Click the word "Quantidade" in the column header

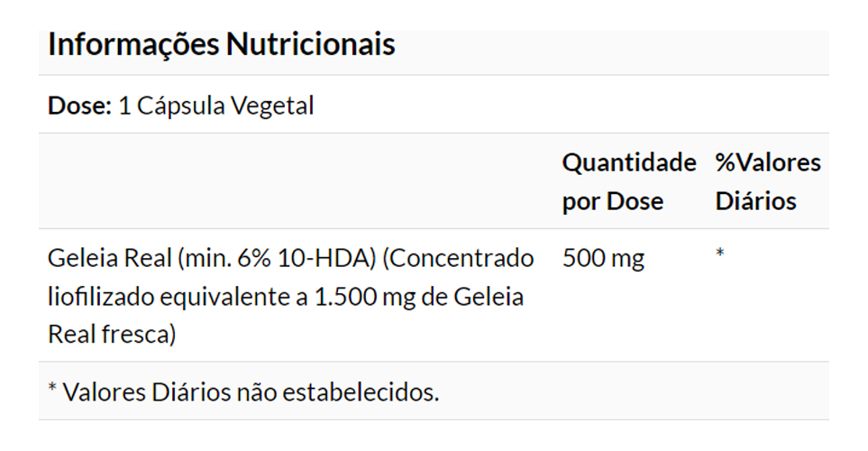629,163
